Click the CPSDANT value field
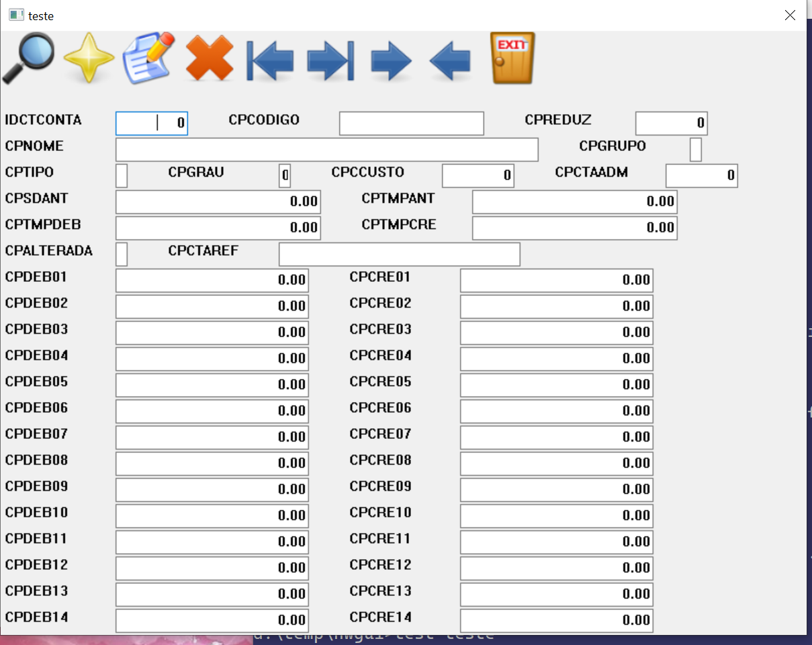The height and width of the screenshot is (645, 812). (x=218, y=202)
